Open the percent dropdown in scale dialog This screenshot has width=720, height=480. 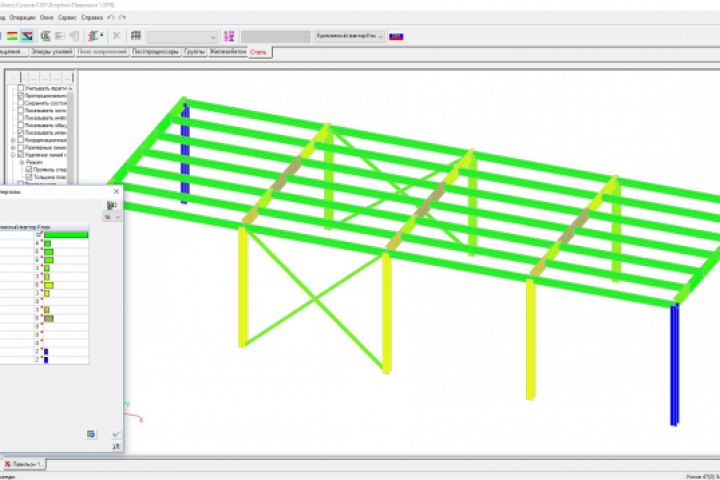[112, 217]
